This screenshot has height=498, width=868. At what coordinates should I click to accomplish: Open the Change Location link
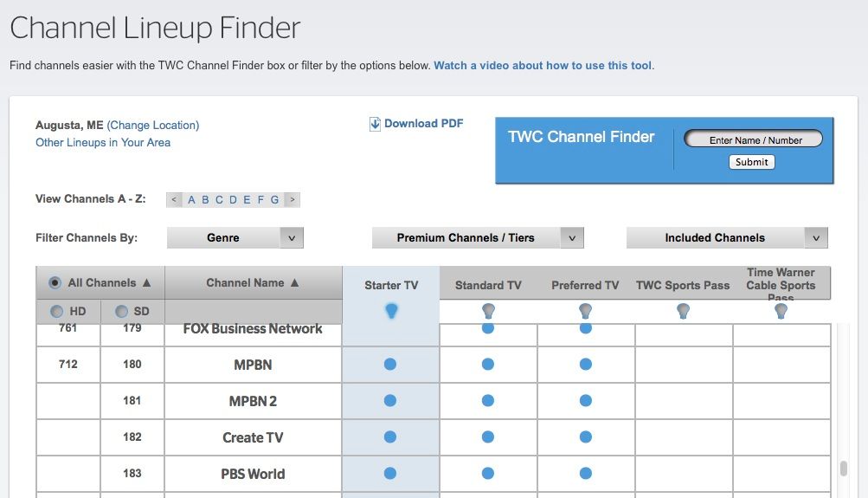click(153, 126)
